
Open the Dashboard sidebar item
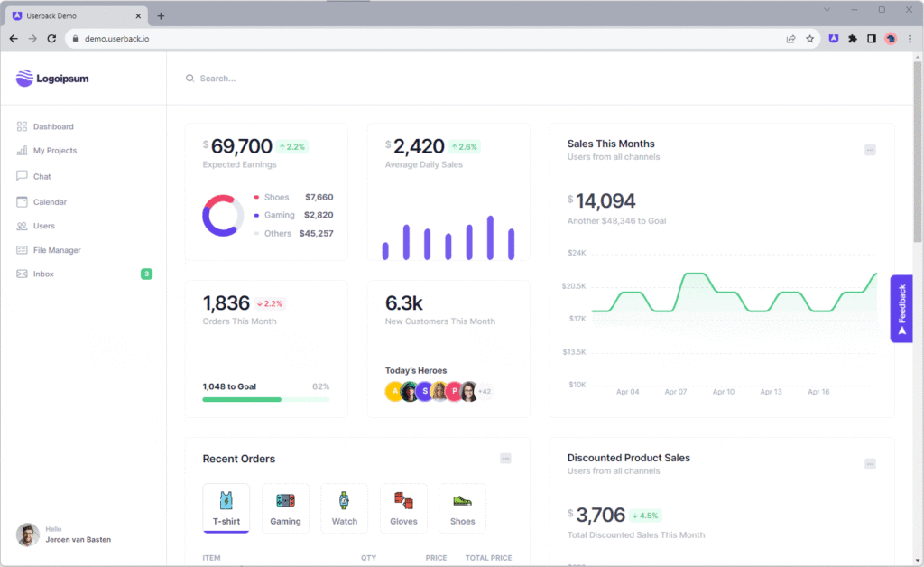click(x=52, y=126)
